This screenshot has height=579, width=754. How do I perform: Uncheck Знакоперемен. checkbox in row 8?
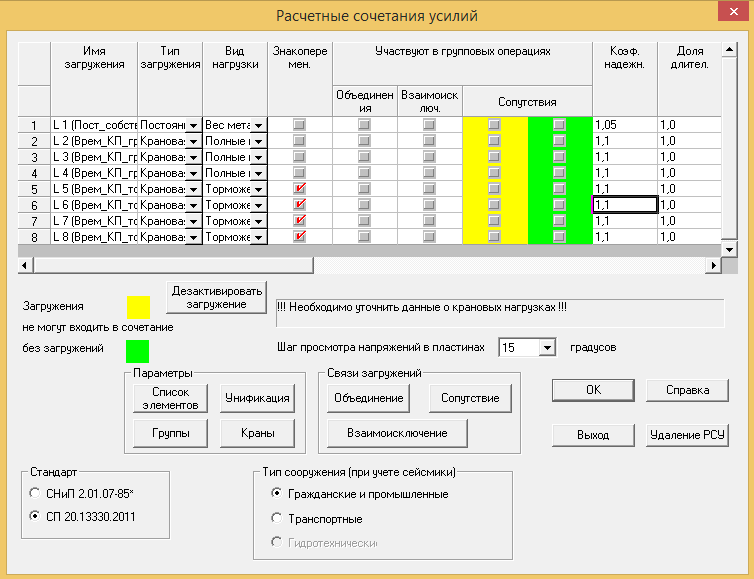point(300,237)
